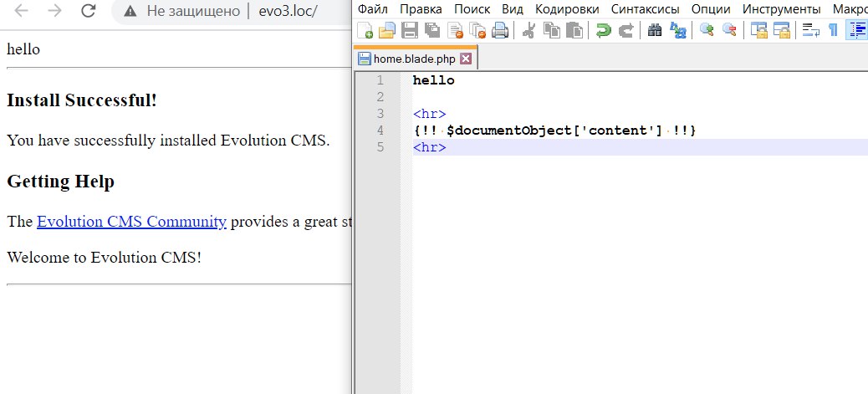Click 'You have successfully installed' paragraph
868x394 pixels.
[x=168, y=141]
